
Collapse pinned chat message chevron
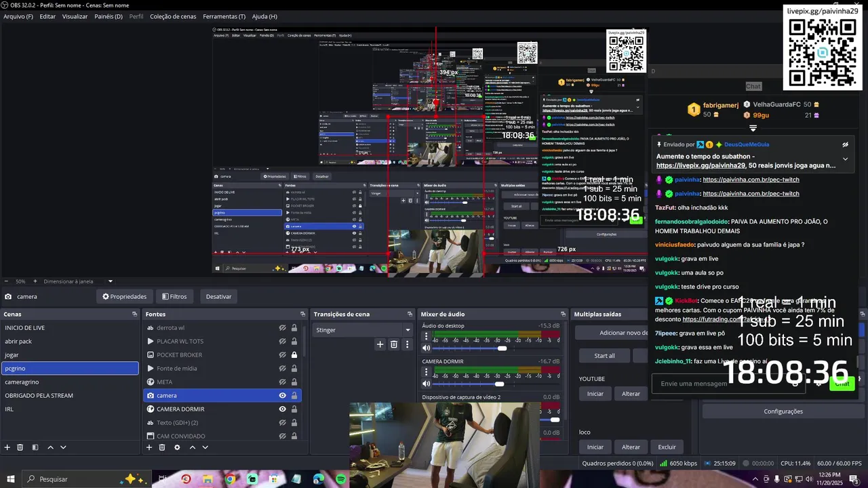pyautogui.click(x=845, y=159)
